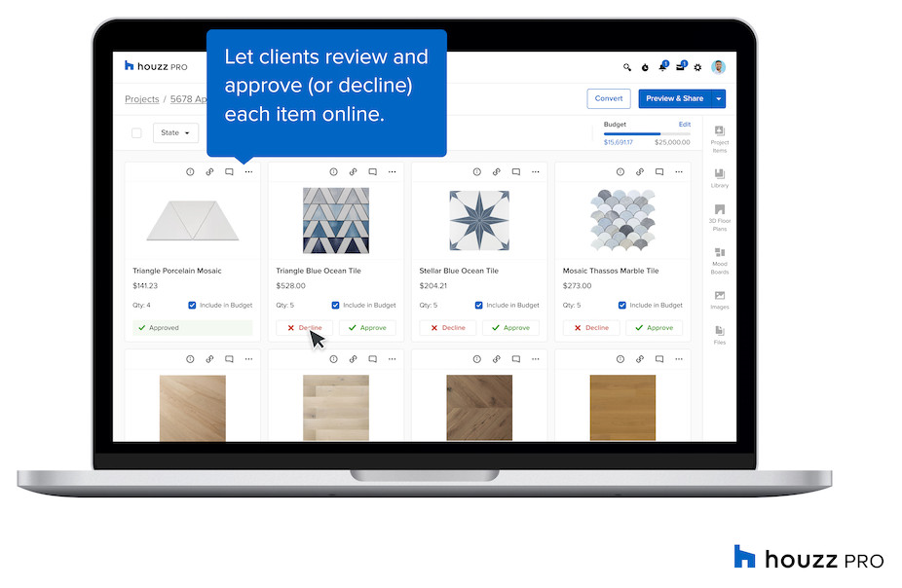Click link icon on Mosaic Thassos Marble Tile
The height and width of the screenshot is (588, 902).
(640, 172)
